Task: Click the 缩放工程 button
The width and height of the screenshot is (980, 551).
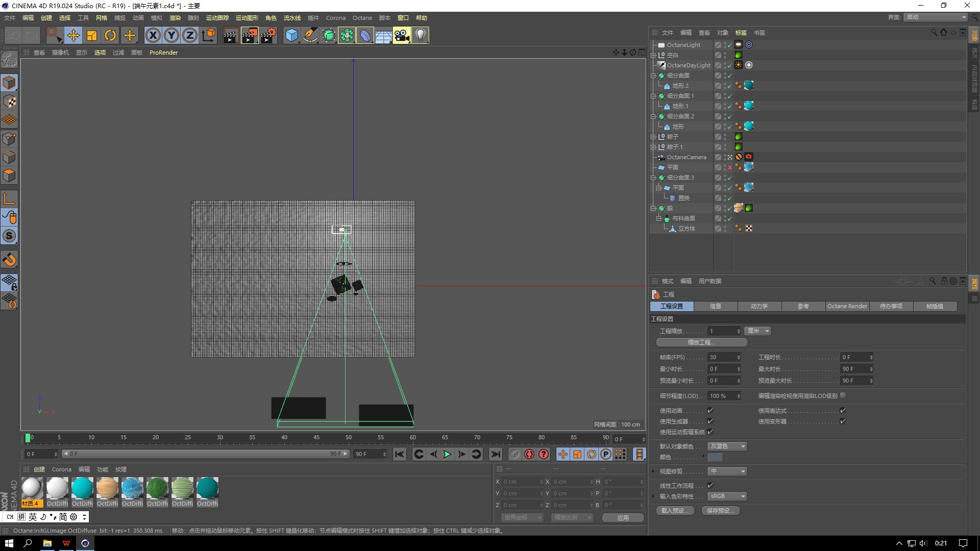Action: tap(701, 342)
